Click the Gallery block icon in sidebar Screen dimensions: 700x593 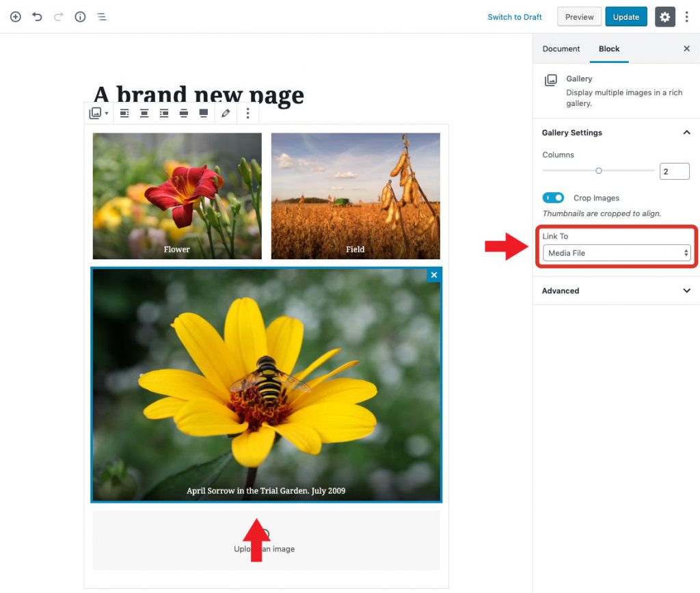551,81
